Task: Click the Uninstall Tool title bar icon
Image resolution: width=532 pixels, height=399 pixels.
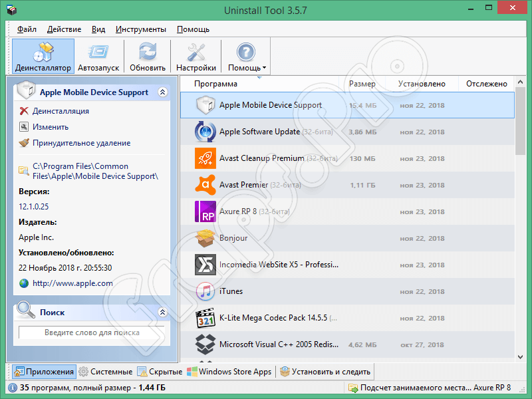Action: point(12,10)
